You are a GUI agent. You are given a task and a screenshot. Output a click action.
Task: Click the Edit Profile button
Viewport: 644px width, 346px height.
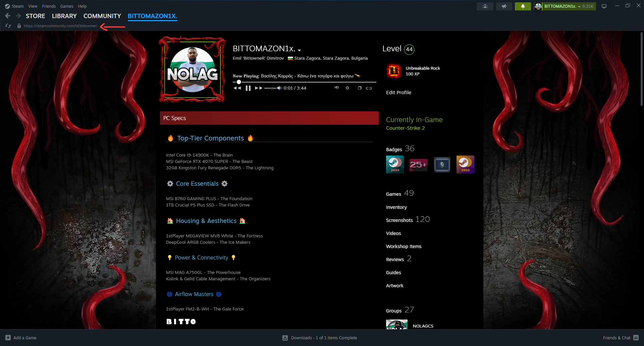398,92
